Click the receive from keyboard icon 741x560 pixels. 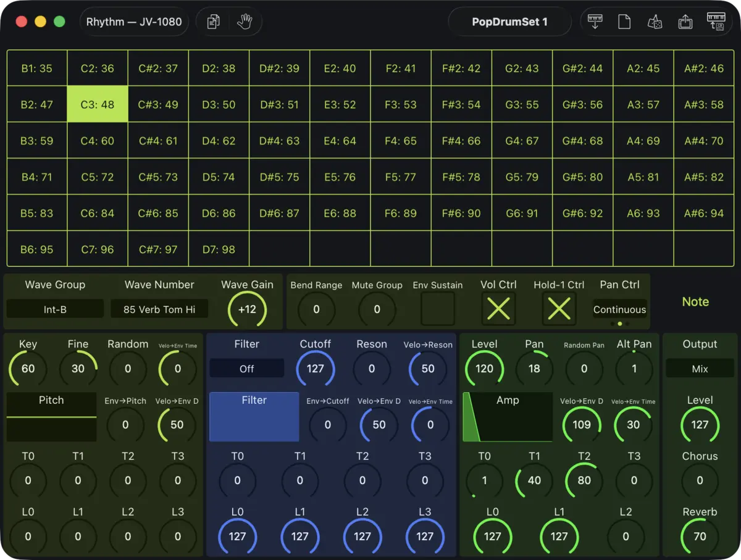(x=595, y=22)
